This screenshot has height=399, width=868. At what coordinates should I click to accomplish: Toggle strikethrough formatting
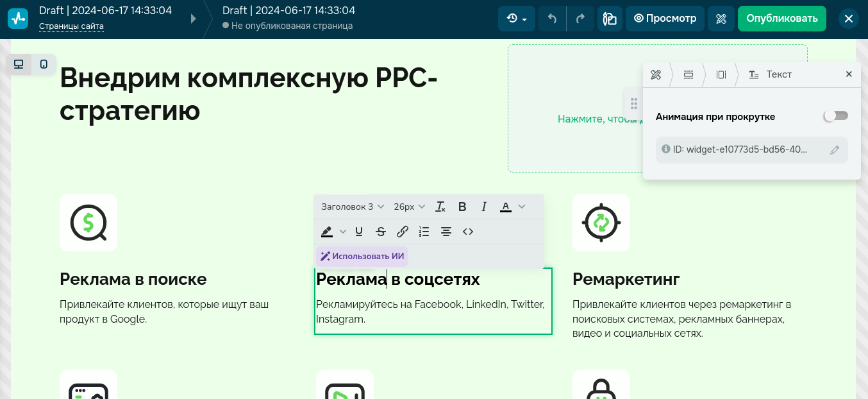coord(381,232)
